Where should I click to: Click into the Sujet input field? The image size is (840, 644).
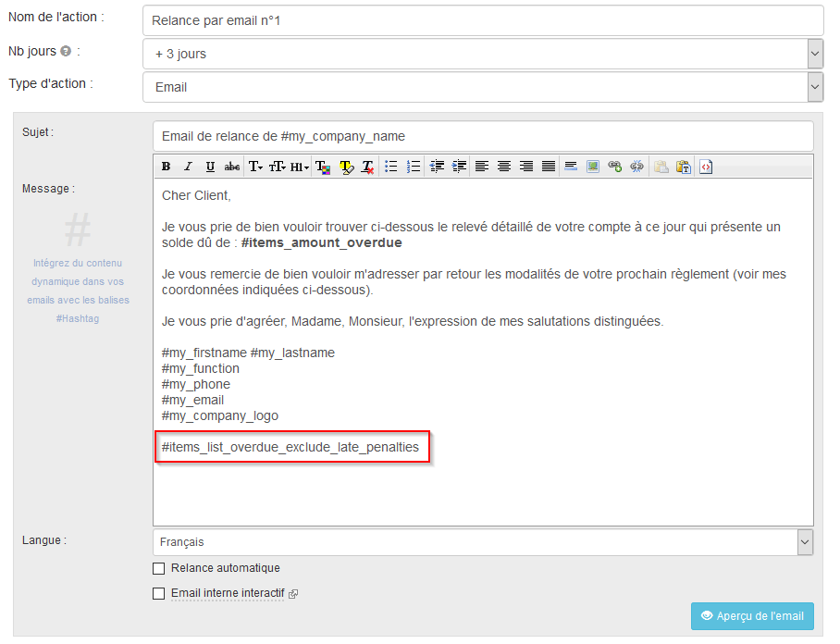pos(482,136)
